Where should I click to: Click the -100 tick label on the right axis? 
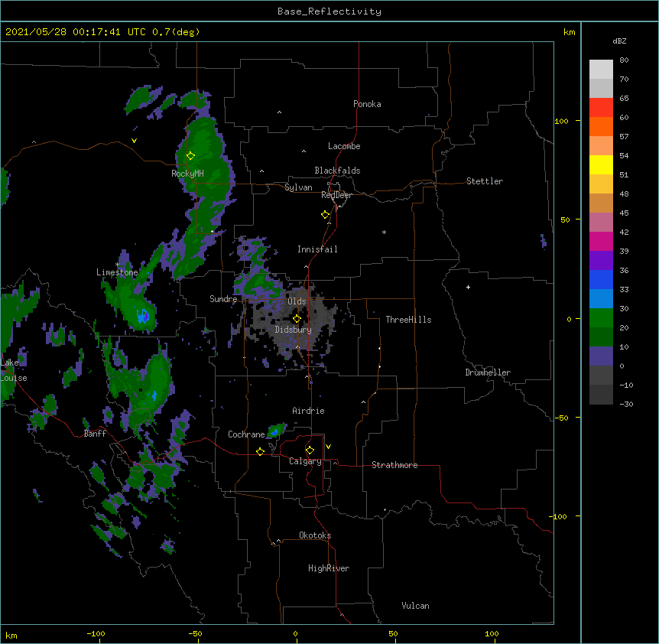pyautogui.click(x=559, y=516)
